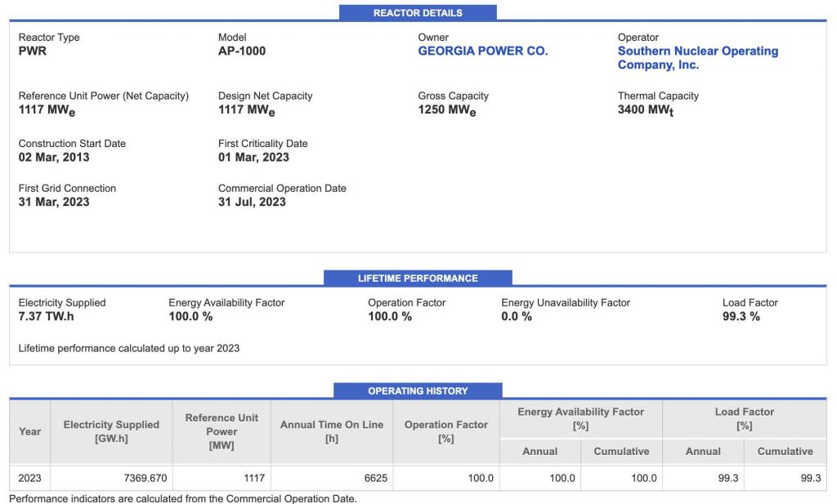Open the GEORGIA POWER CO. owner link
Viewport: 837px width, 504px height.
click(482, 51)
